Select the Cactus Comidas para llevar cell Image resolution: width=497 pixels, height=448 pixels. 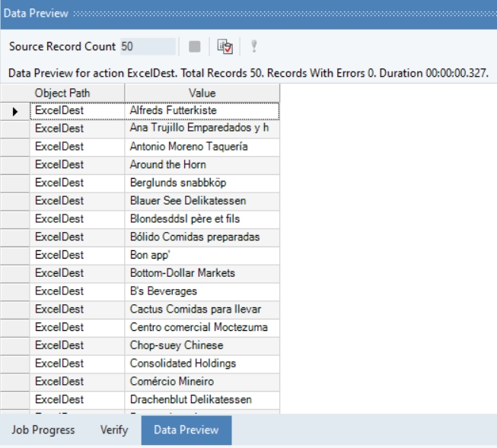202,310
